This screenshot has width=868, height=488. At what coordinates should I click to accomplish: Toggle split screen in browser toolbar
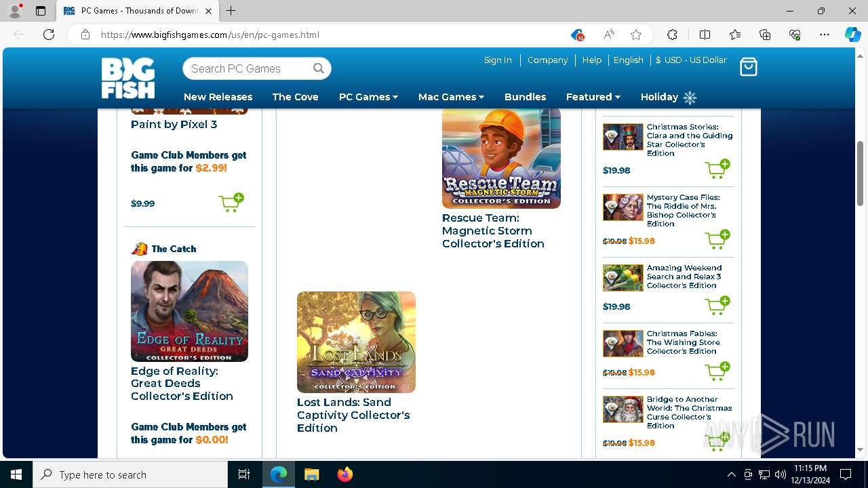click(x=705, y=35)
